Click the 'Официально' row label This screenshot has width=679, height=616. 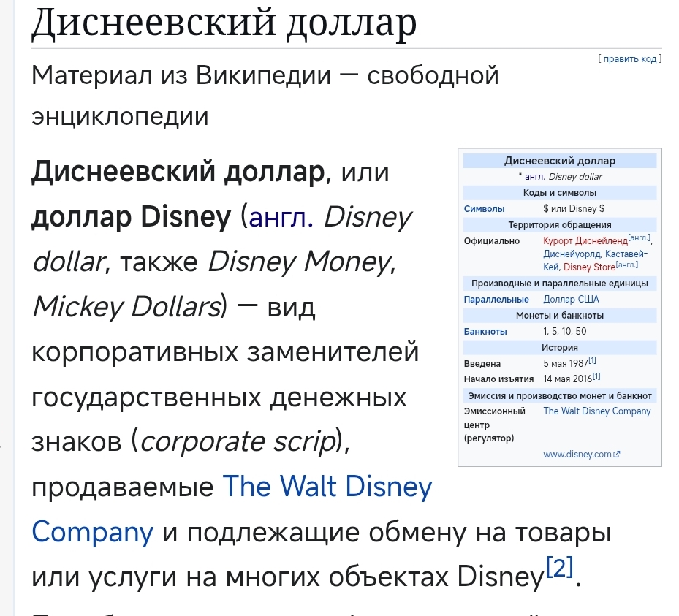[491, 240]
